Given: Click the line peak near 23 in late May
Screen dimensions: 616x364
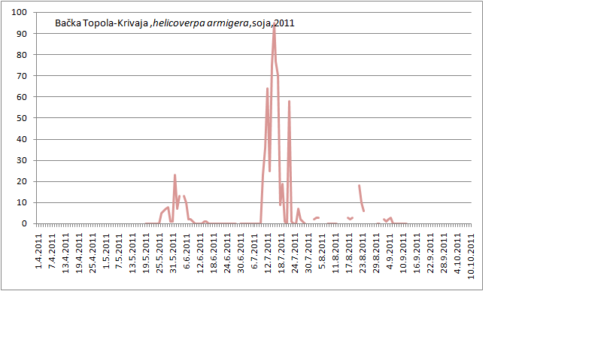Looking at the screenshot, I should [174, 175].
